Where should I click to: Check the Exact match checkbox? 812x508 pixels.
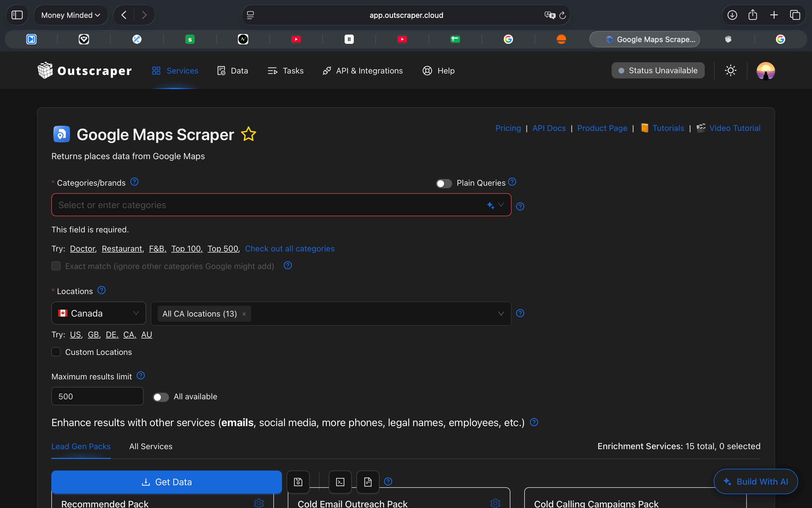click(x=56, y=266)
